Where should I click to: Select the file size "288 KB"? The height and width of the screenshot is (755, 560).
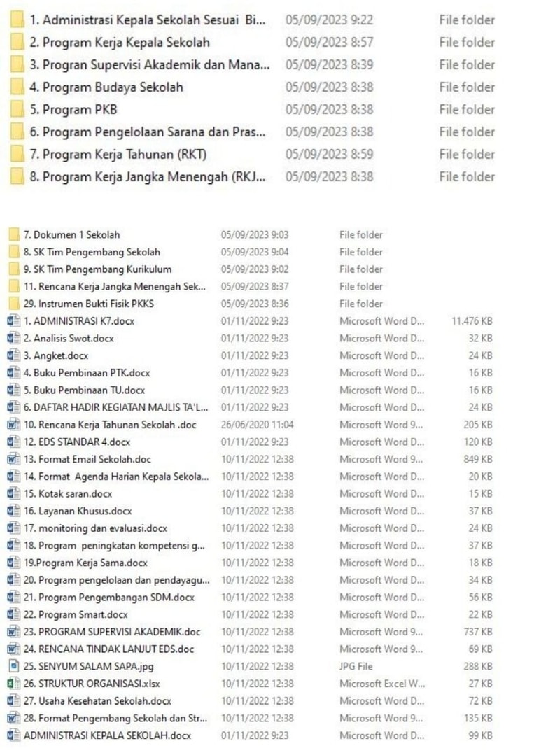pos(478,666)
